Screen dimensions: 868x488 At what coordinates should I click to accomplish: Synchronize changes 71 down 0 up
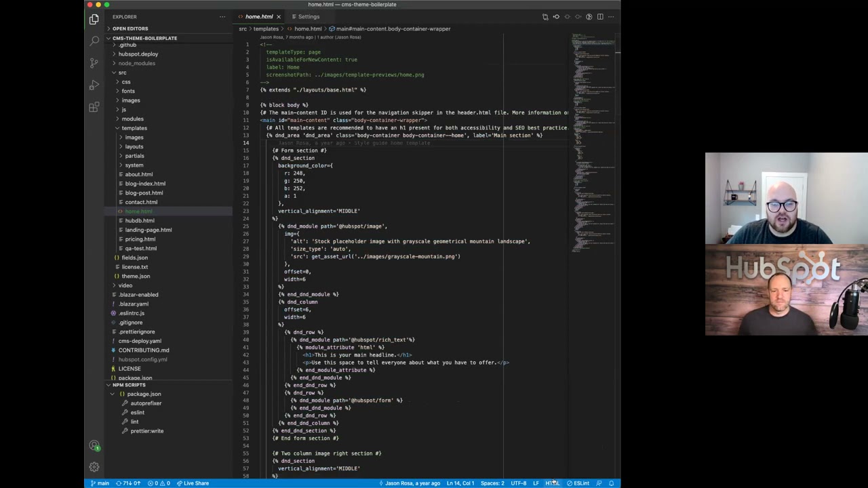click(128, 483)
